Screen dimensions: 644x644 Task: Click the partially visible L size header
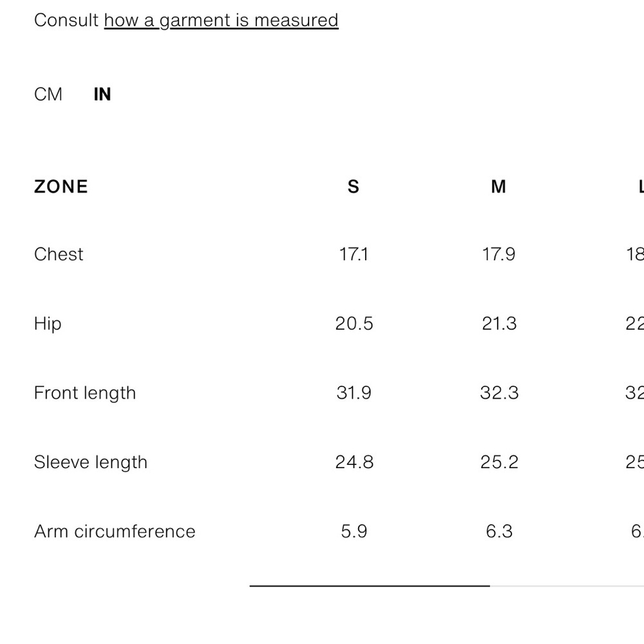pyautogui.click(x=641, y=187)
